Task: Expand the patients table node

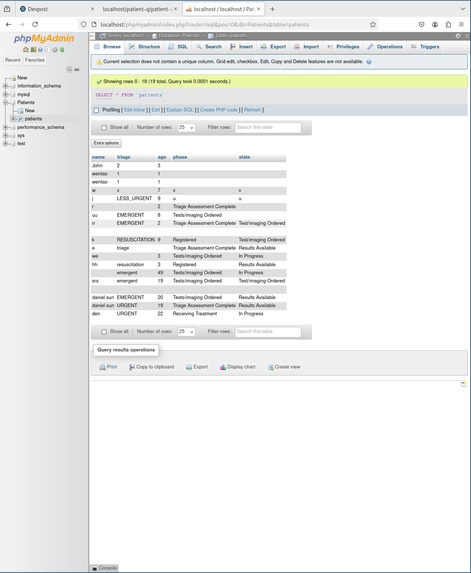Action: (13, 119)
